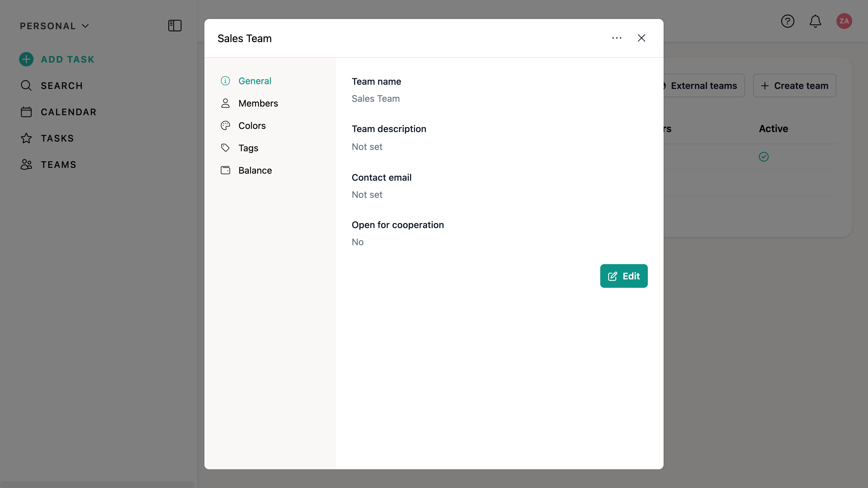Expand the Personal workspace dropdown
Screen dimensions: 868x488
click(54, 26)
